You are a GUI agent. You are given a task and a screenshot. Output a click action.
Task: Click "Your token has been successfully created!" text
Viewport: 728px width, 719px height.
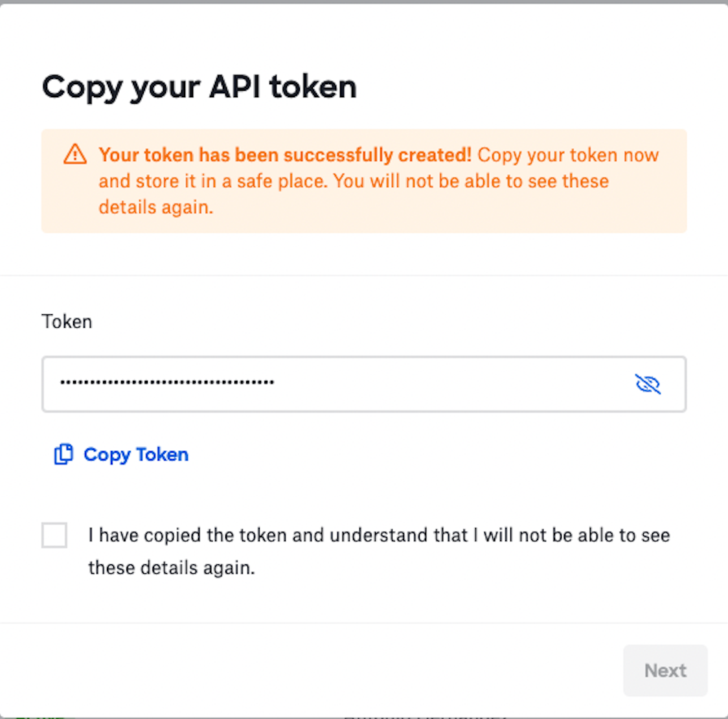click(285, 155)
